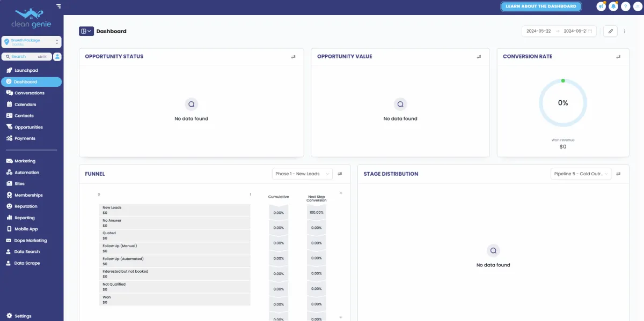This screenshot has width=644, height=321.
Task: Click the Follow Up (Manual) funnel bar
Action: tap(174, 248)
